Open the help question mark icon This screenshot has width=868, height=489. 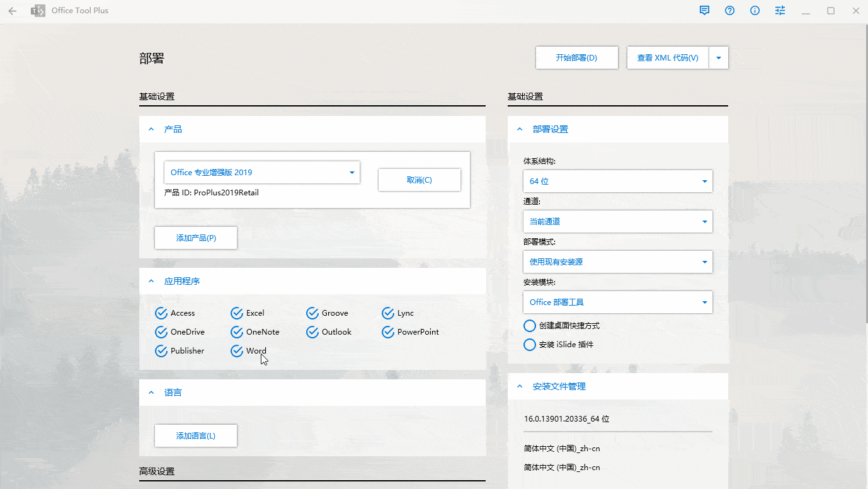(729, 11)
